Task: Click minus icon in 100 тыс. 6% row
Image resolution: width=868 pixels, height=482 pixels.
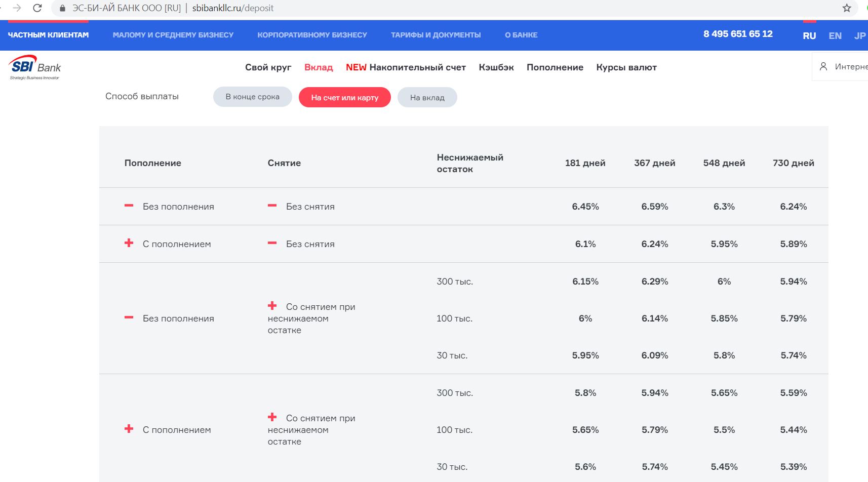Action: pyautogui.click(x=129, y=317)
